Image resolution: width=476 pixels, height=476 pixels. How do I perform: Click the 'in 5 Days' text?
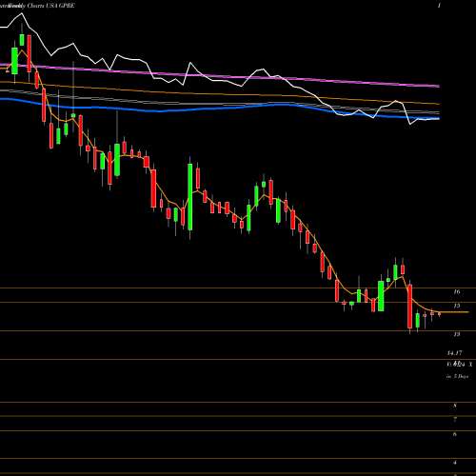point(457,376)
